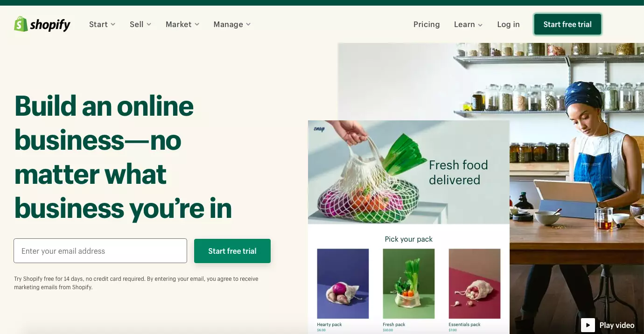This screenshot has width=644, height=334.
Task: Go to the Pricing page
Action: tap(427, 24)
